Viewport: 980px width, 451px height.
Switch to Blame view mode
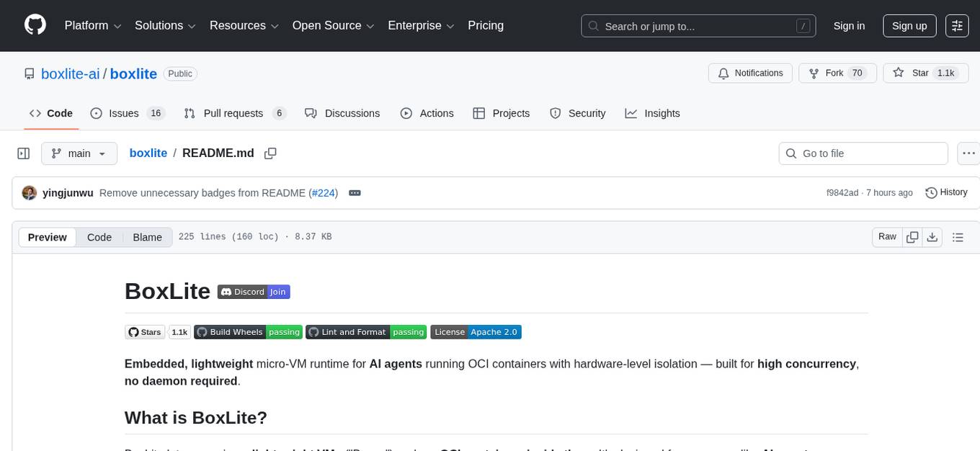147,237
